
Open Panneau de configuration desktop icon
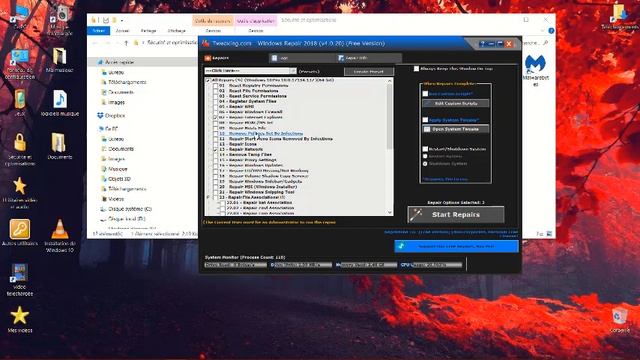pos(20,64)
